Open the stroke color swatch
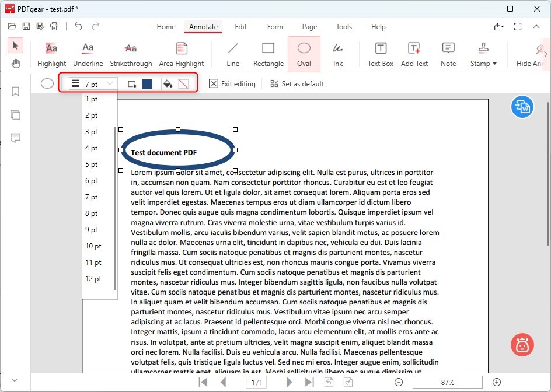The width and height of the screenshot is (551, 392). tap(147, 83)
